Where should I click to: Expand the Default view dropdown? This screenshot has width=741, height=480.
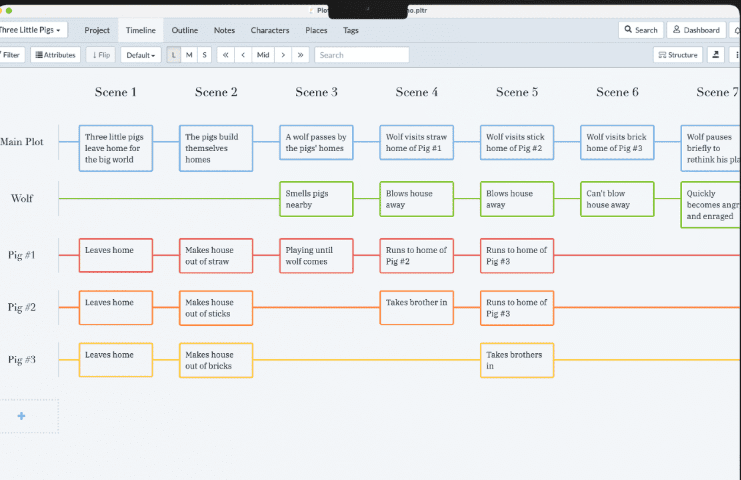(141, 55)
